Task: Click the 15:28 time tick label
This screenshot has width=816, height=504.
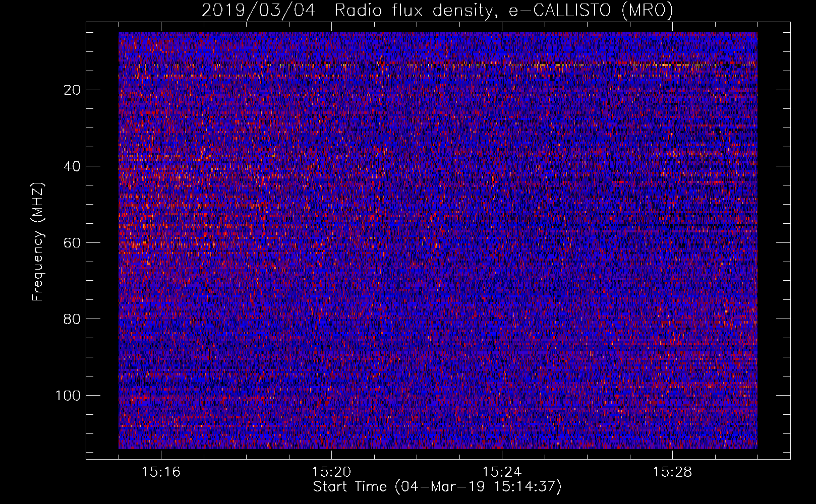Action: pos(672,472)
